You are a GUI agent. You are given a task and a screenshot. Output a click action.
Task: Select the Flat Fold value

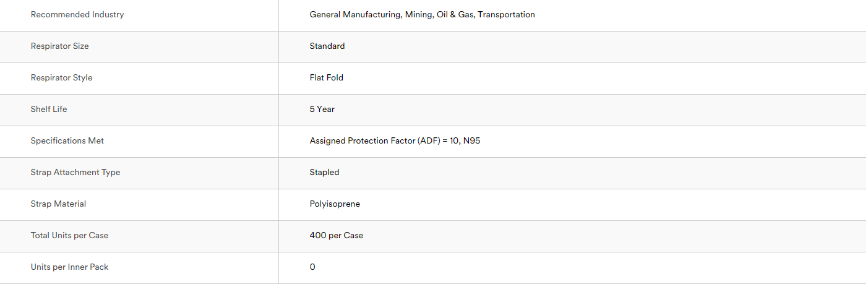click(x=327, y=77)
